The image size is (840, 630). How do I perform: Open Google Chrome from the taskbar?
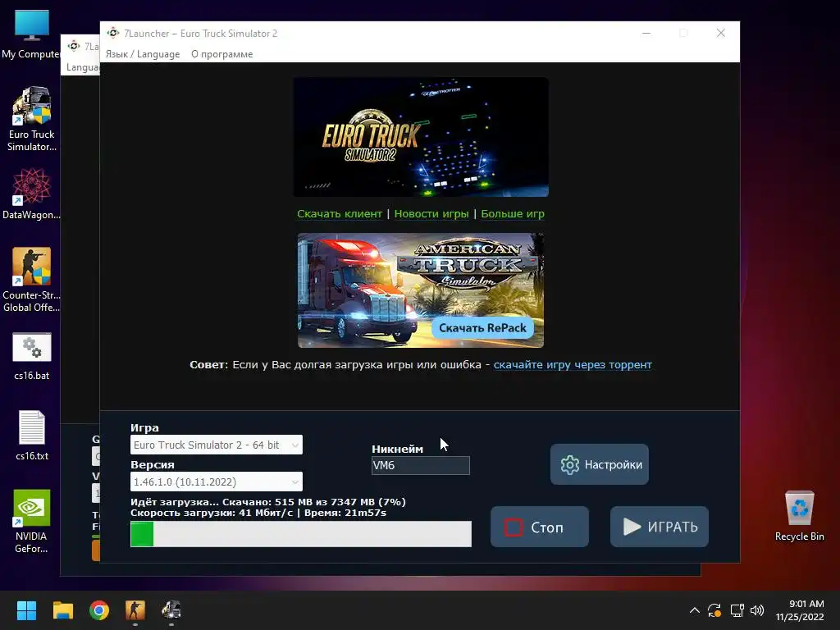[99, 610]
